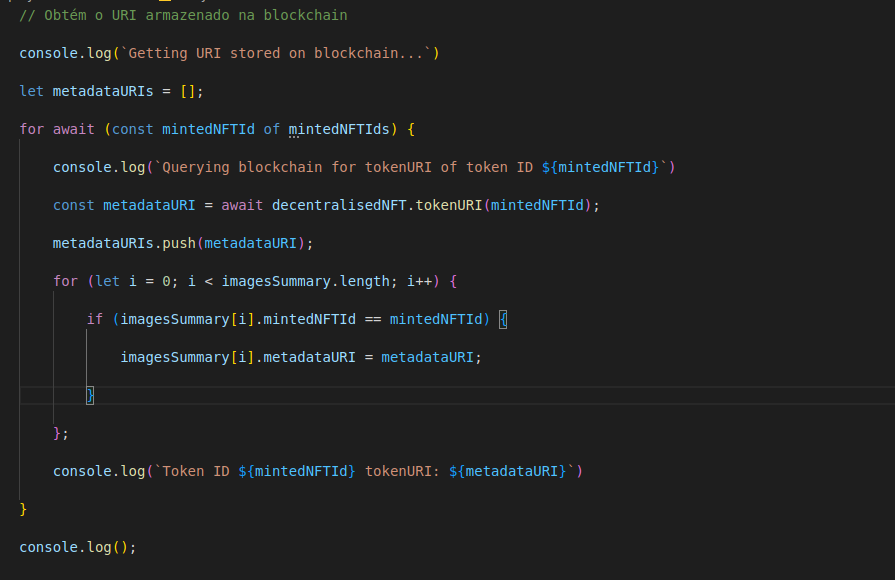895x580 pixels.
Task: Click the underlined mintedNFTIds variable
Action: (x=338, y=129)
